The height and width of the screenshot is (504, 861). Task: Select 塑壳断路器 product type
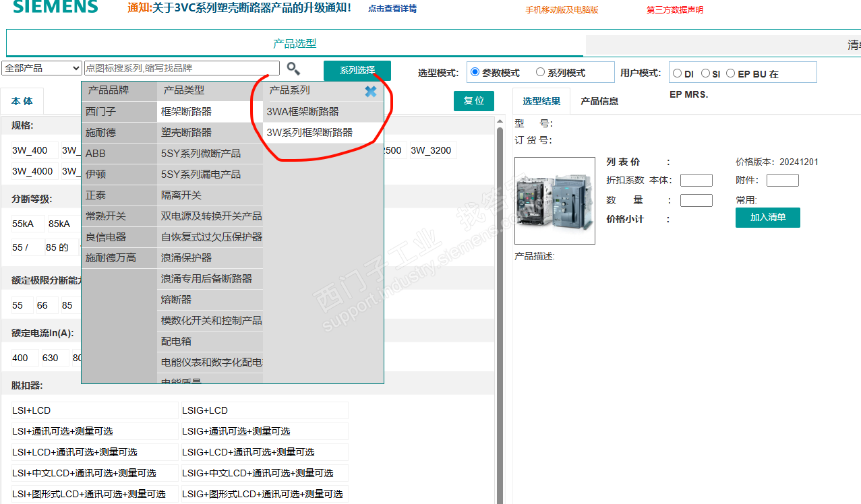[210, 132]
